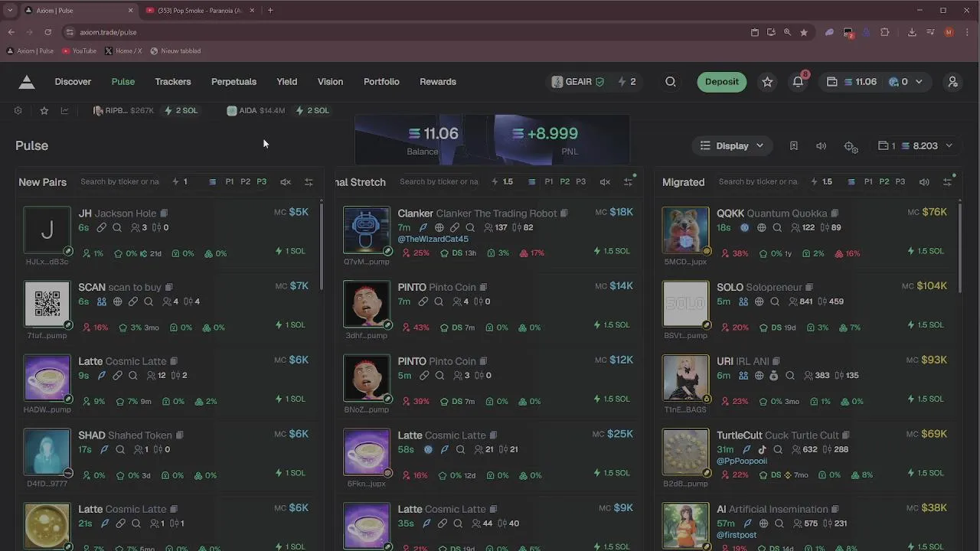Open the search magnifier in the top bar

[671, 82]
